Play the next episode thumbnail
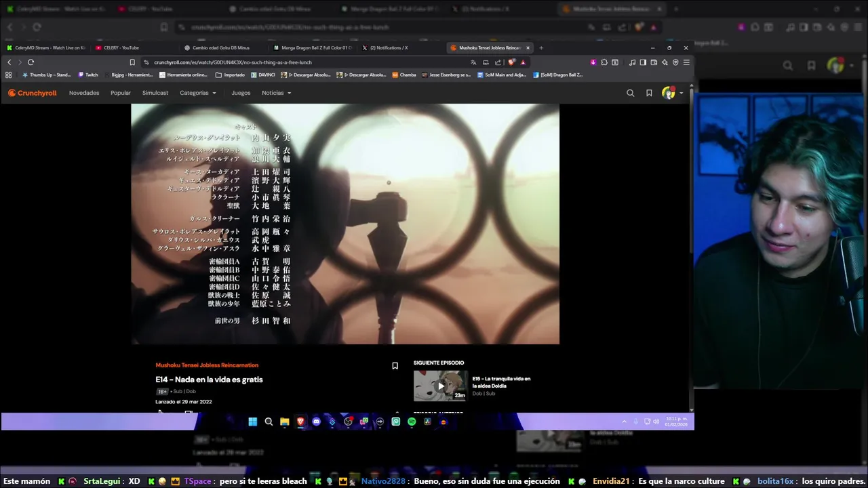Image resolution: width=868 pixels, height=488 pixels. click(440, 386)
